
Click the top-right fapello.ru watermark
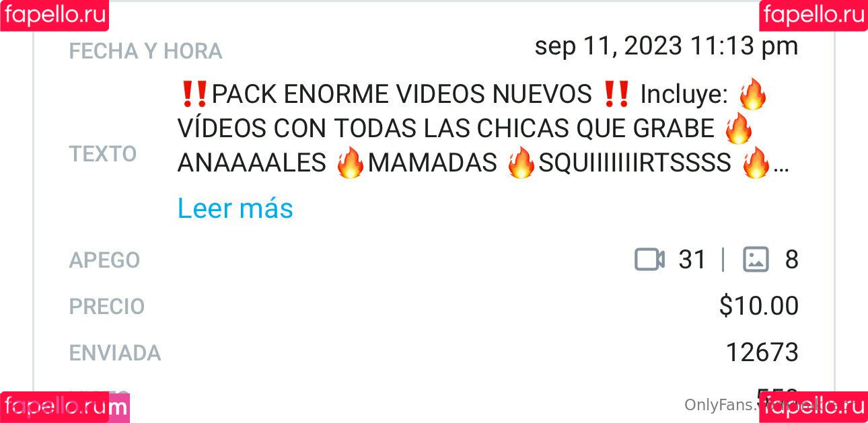(813, 15)
